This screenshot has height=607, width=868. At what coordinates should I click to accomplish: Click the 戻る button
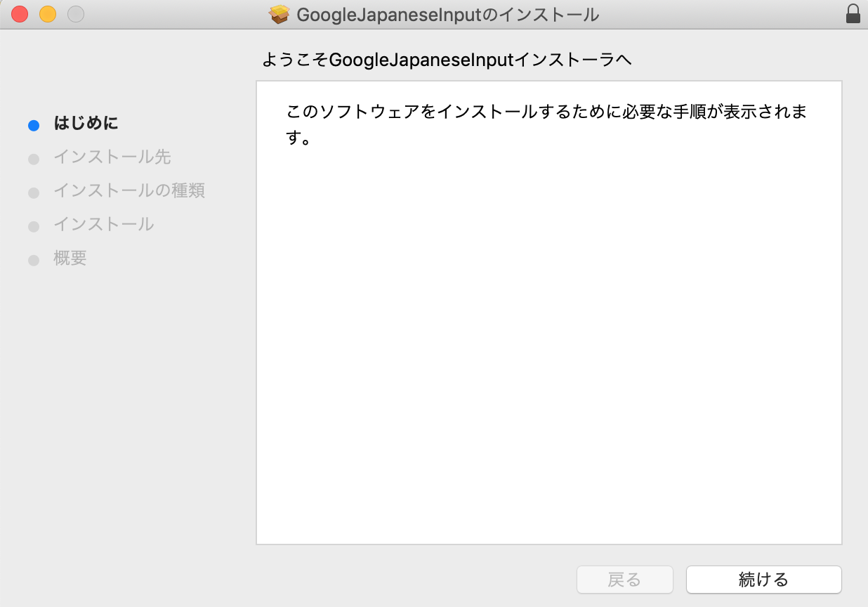(x=624, y=580)
